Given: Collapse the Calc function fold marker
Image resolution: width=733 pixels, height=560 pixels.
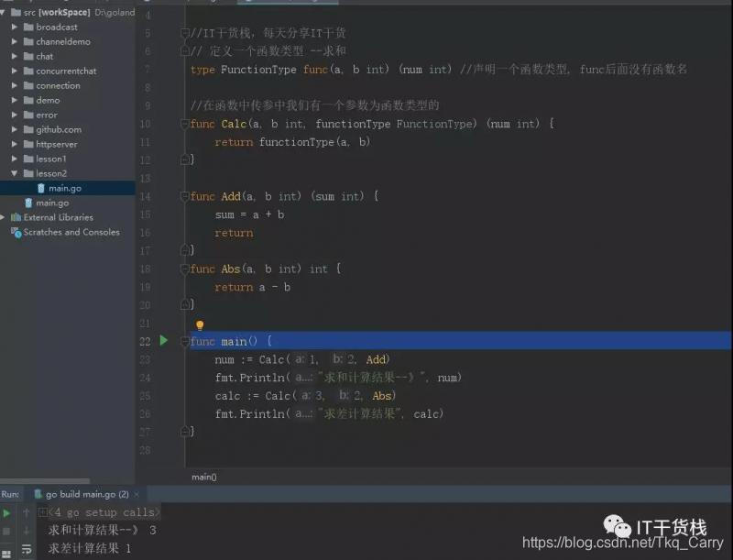Looking at the screenshot, I should pos(185,124).
